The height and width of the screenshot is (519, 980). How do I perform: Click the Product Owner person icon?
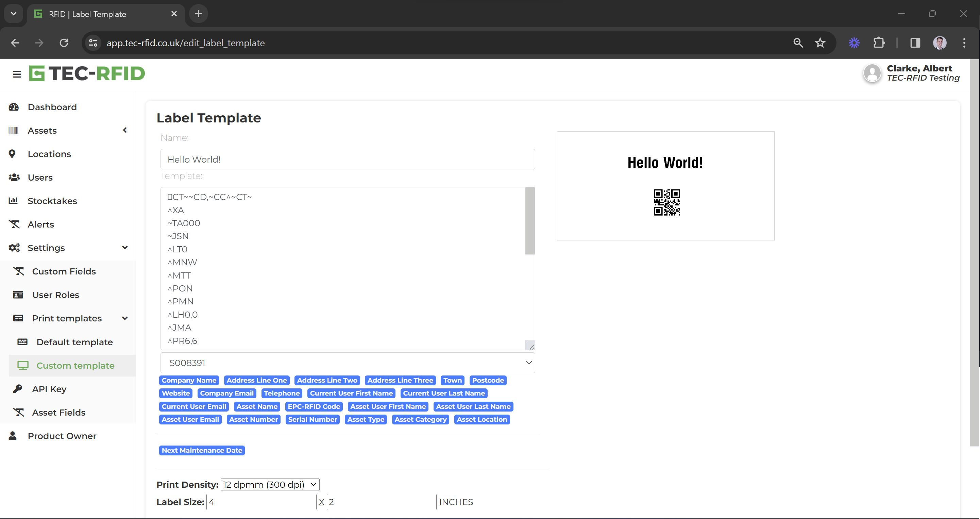(13, 435)
